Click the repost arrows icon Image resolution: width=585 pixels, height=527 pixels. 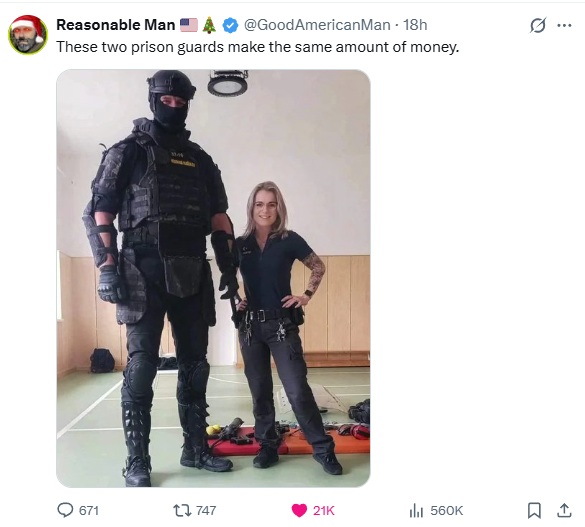click(181, 510)
